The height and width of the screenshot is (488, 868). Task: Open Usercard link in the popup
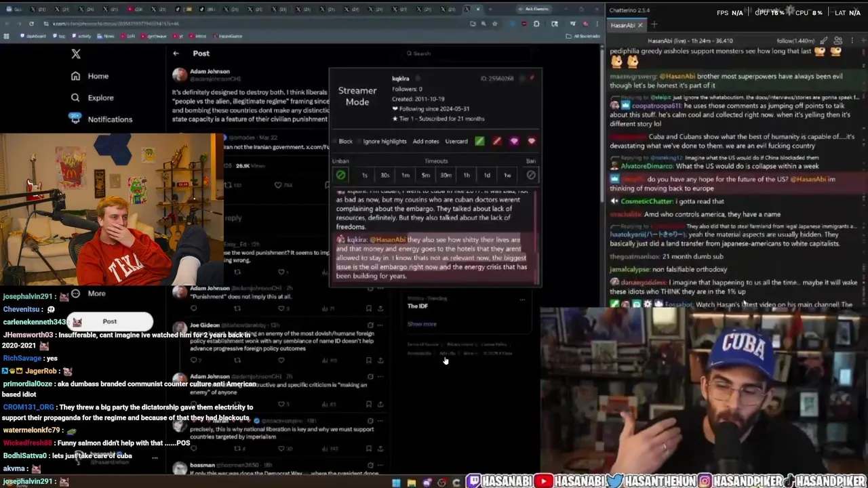pyautogui.click(x=456, y=142)
